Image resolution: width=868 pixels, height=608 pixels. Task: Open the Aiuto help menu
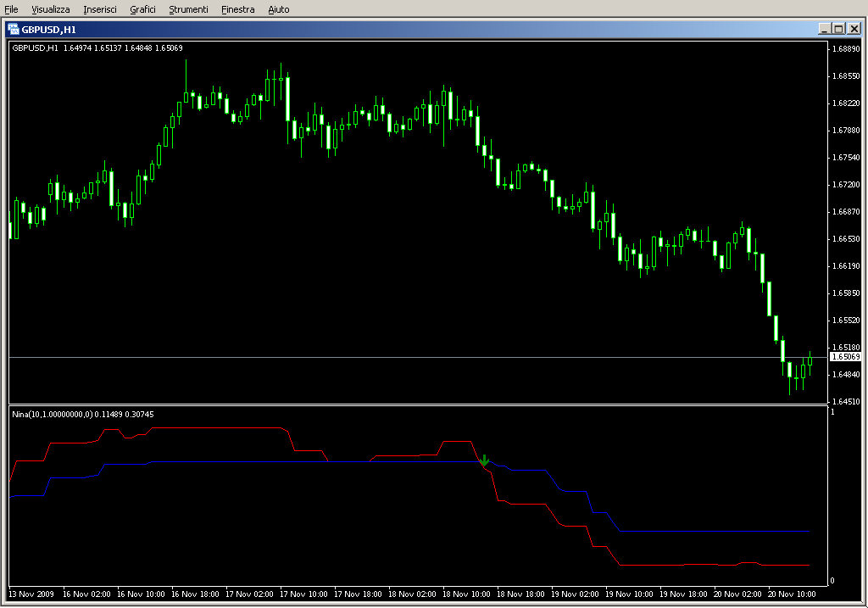coord(278,9)
